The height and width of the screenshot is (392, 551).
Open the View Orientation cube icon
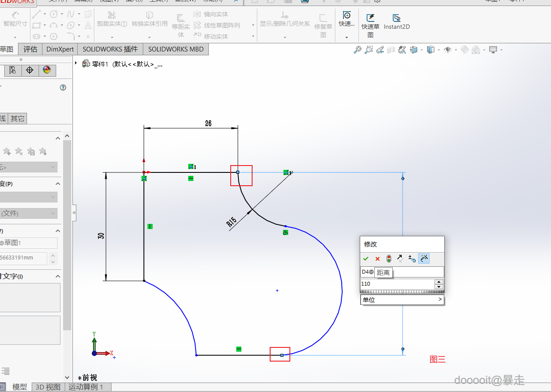coord(413,50)
